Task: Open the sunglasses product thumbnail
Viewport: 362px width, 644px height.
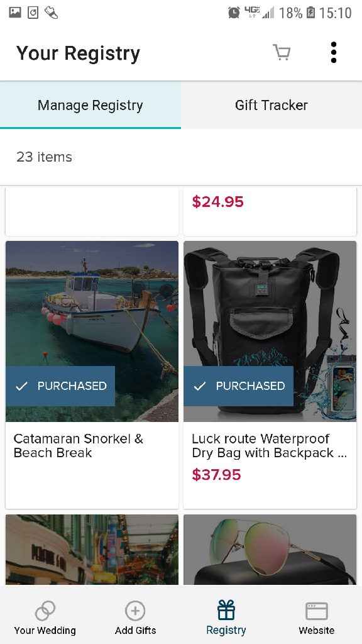Action: pyautogui.click(x=270, y=549)
